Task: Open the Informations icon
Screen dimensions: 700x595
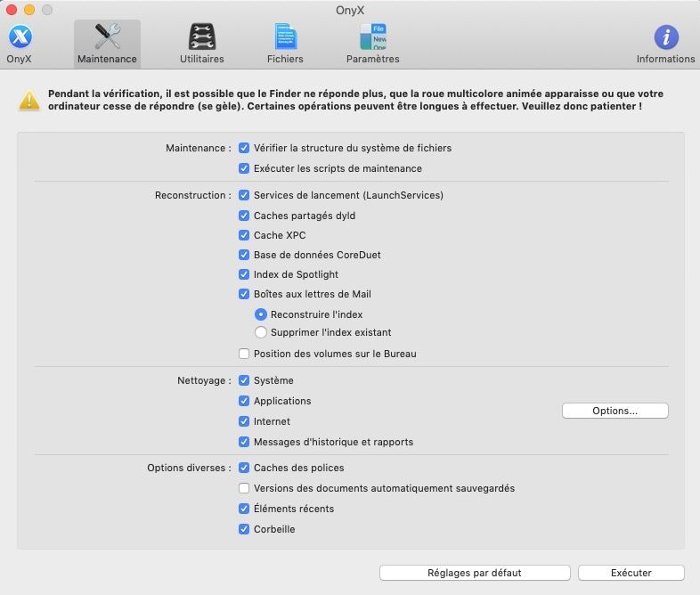Action: click(x=666, y=37)
